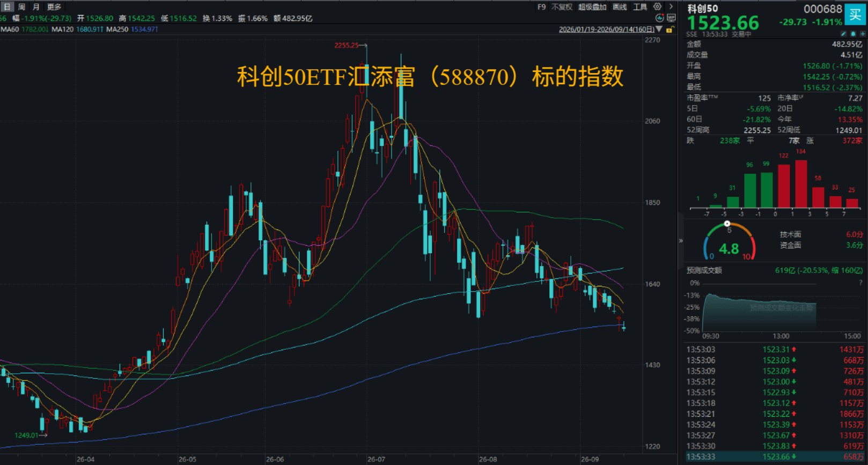This screenshot has height=465, width=868.
Task: Select the 13:53:03 tick trade row
Action: [775, 350]
